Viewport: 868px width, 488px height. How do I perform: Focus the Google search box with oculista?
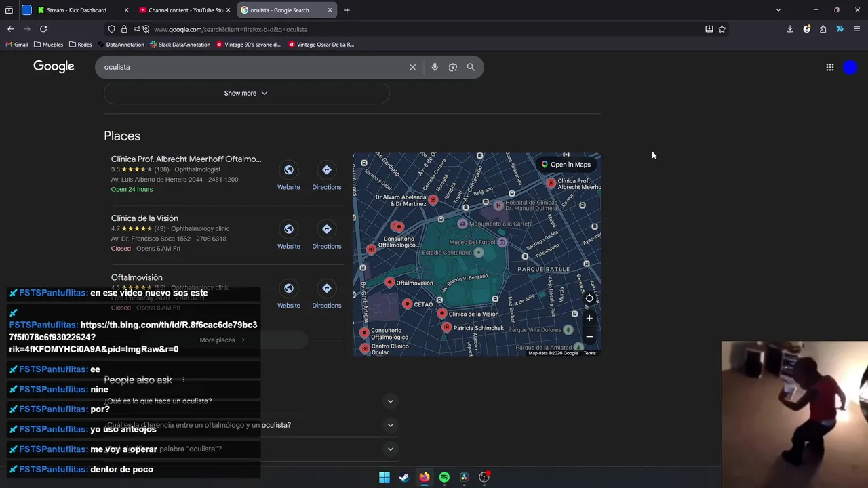coord(254,67)
